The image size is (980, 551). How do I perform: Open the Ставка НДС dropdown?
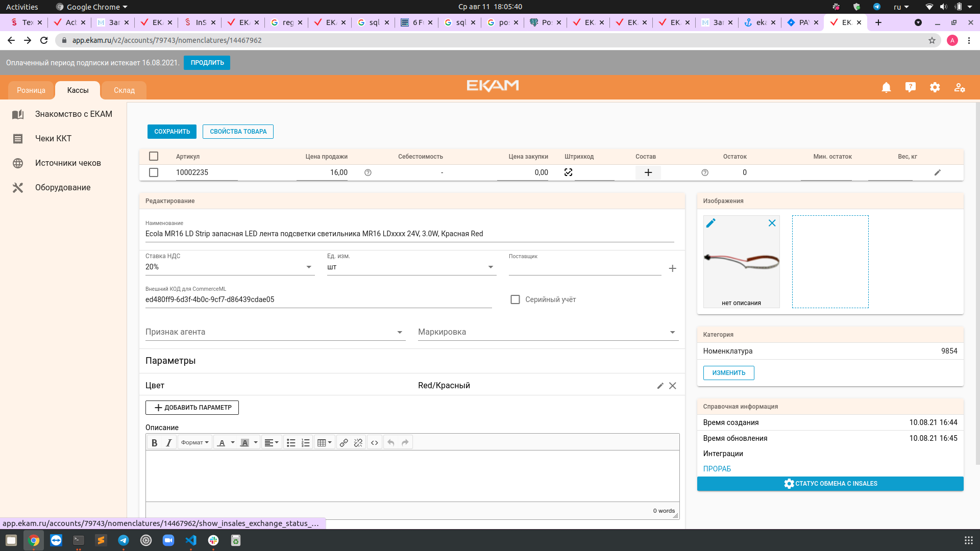coord(230,267)
